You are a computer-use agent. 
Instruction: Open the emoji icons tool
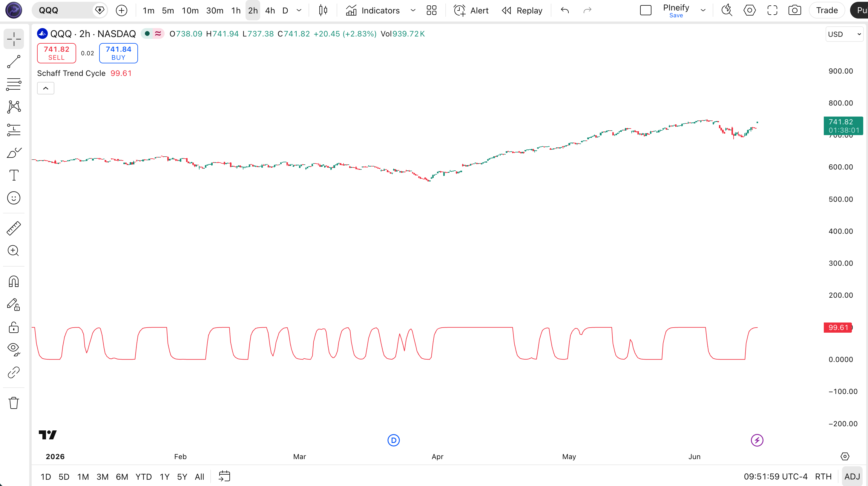click(14, 198)
